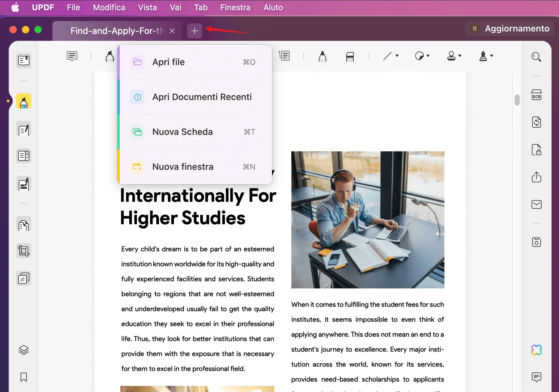Select the signature pen tool
Screen dimensions: 559x392
(x=483, y=56)
